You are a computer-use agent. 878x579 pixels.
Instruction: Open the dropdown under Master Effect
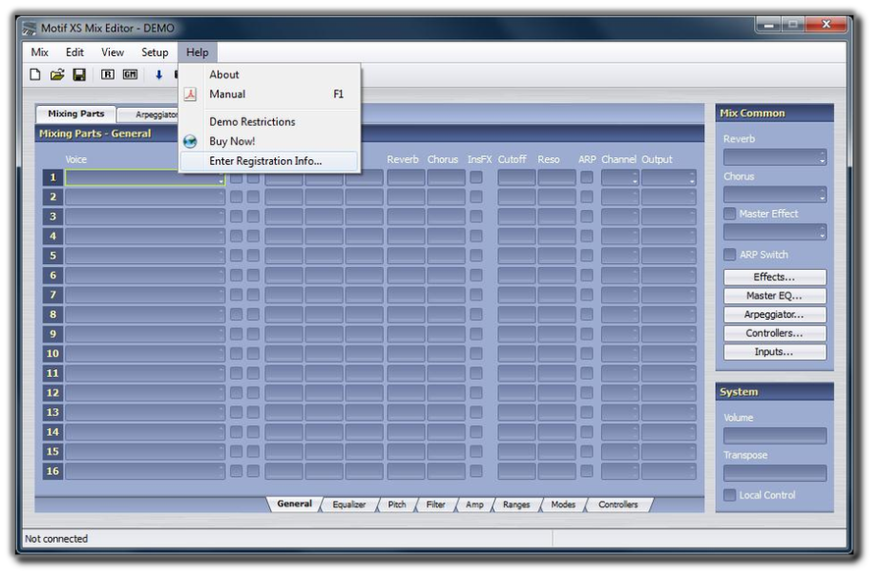[774, 232]
